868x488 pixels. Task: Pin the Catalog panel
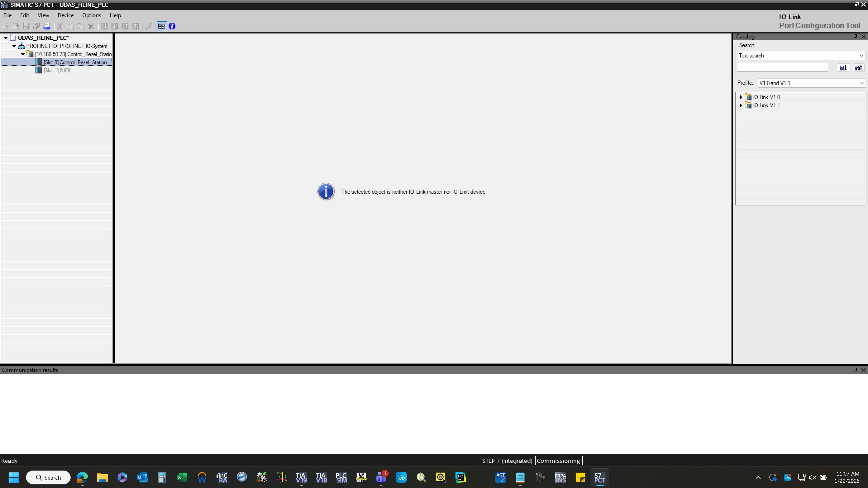pyautogui.click(x=855, y=36)
